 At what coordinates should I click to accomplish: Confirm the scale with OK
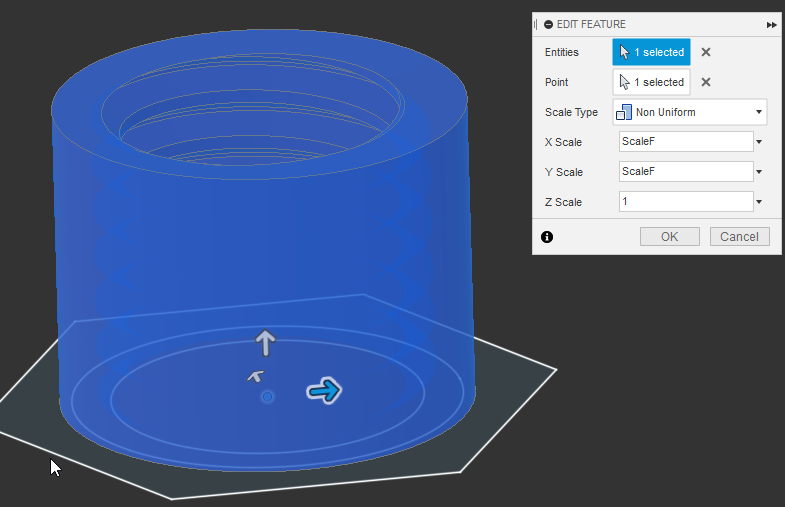coord(670,237)
